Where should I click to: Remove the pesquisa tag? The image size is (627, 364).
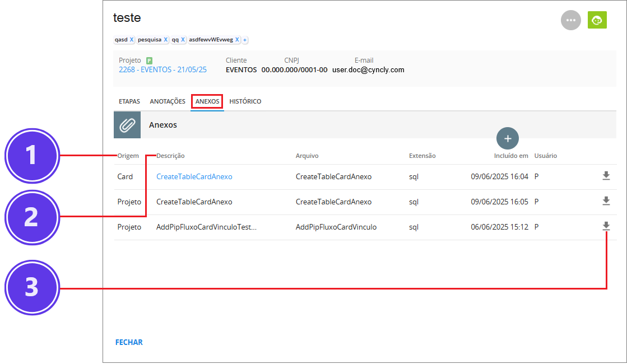click(x=165, y=40)
